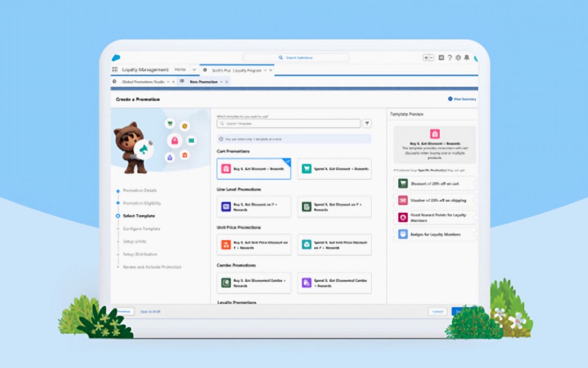
Task: Select the Buy X, Get Discount + Rewards template
Action: (x=254, y=169)
